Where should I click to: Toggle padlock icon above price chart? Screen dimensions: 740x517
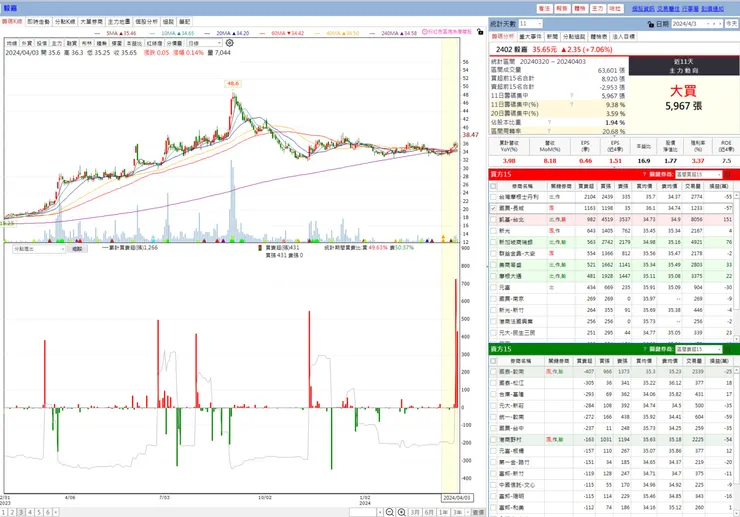coord(480,32)
